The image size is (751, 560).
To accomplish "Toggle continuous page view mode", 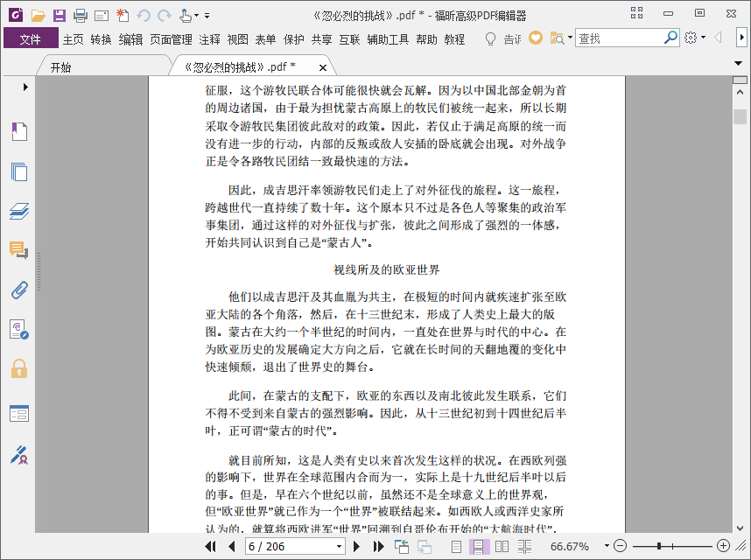I will click(x=478, y=547).
